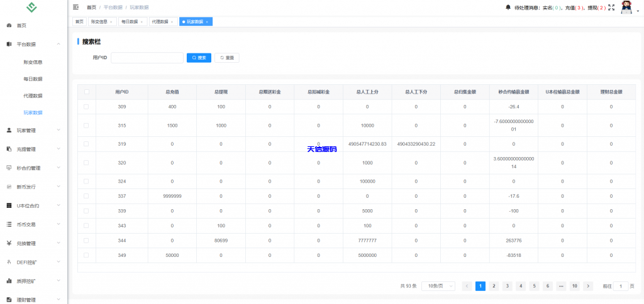
Task: Click 首页 in the breadcrumb
Action: pyautogui.click(x=92, y=8)
